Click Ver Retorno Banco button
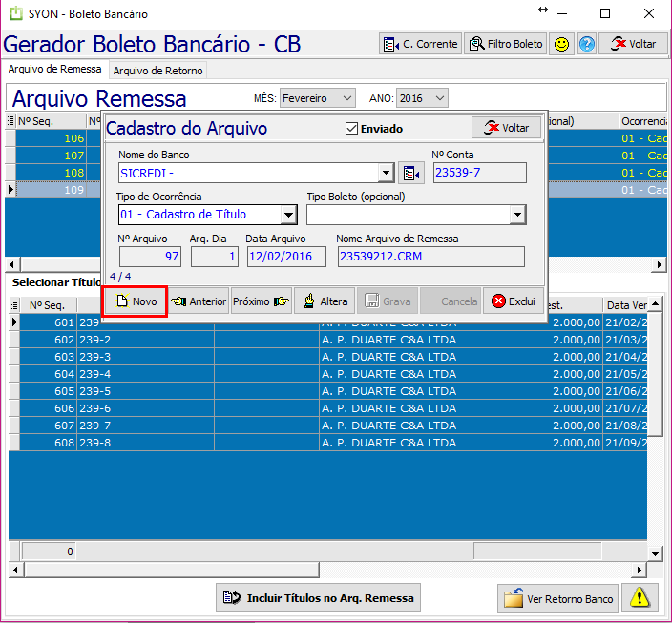Image resolution: width=672 pixels, height=623 pixels. 557,598
